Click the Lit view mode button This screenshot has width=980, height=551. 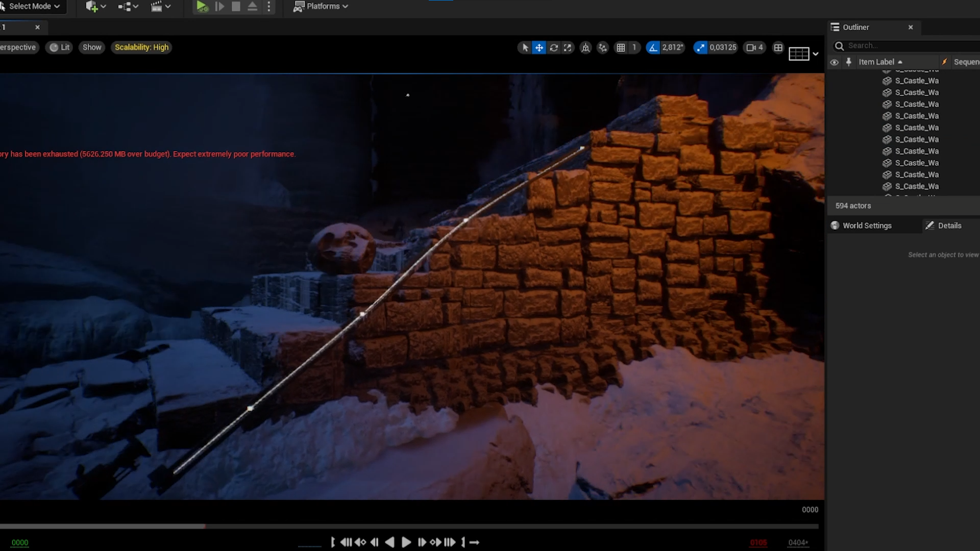click(x=60, y=47)
